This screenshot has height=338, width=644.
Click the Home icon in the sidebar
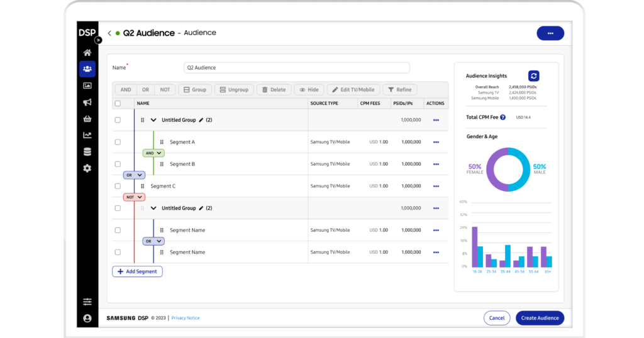pyautogui.click(x=87, y=53)
